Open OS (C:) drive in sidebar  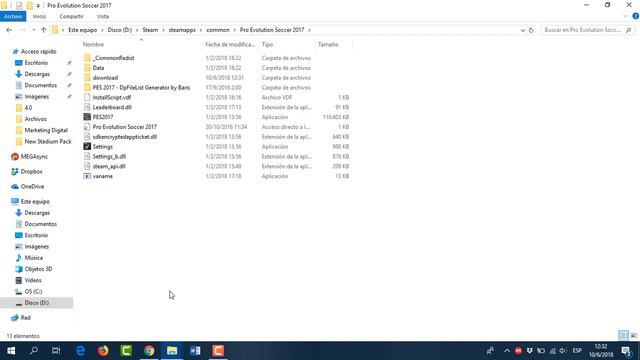click(33, 291)
